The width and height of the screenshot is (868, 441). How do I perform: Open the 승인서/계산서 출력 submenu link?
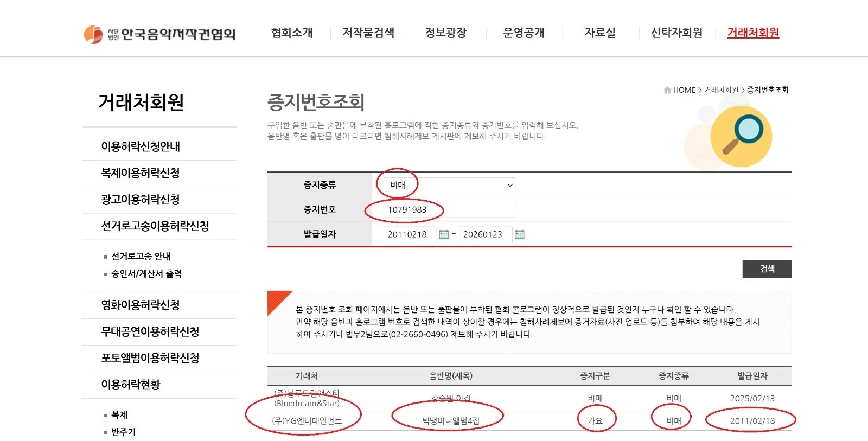pos(146,273)
